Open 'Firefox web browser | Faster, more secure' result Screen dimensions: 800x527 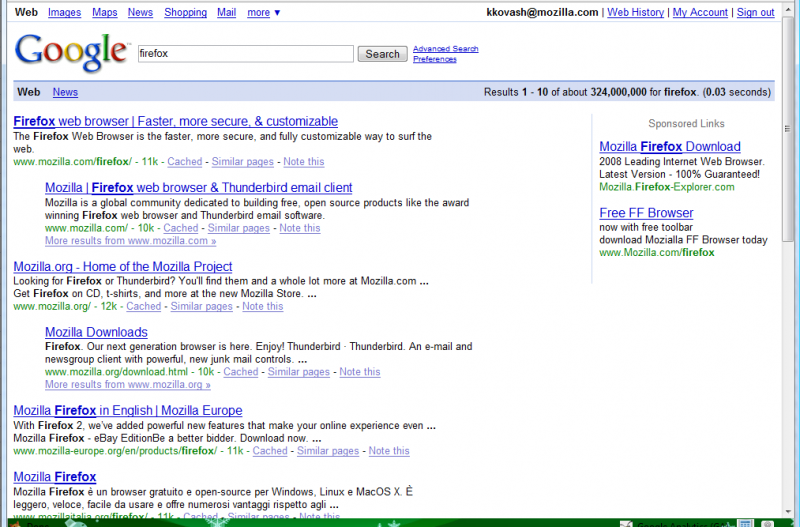pyautogui.click(x=176, y=121)
